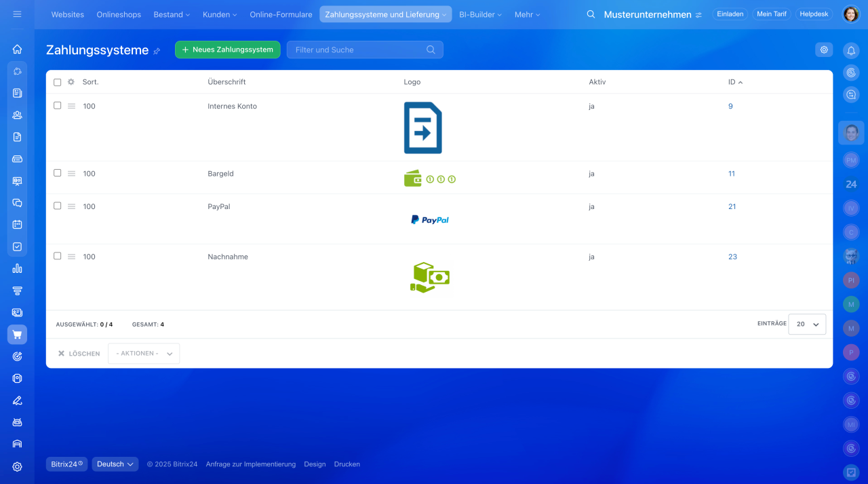The height and width of the screenshot is (484, 868).
Task: Open the tasks checkmark icon in sidebar
Action: [x=17, y=246]
